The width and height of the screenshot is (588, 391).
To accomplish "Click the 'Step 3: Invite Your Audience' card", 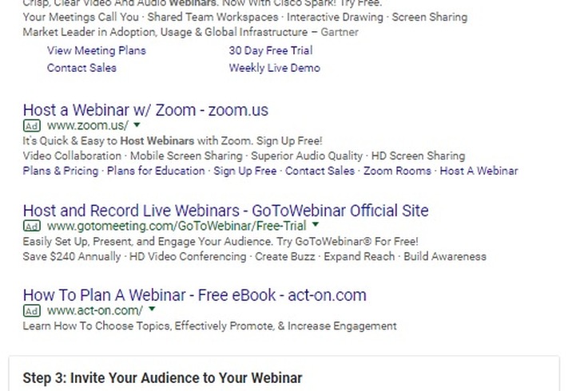I will pos(284,377).
